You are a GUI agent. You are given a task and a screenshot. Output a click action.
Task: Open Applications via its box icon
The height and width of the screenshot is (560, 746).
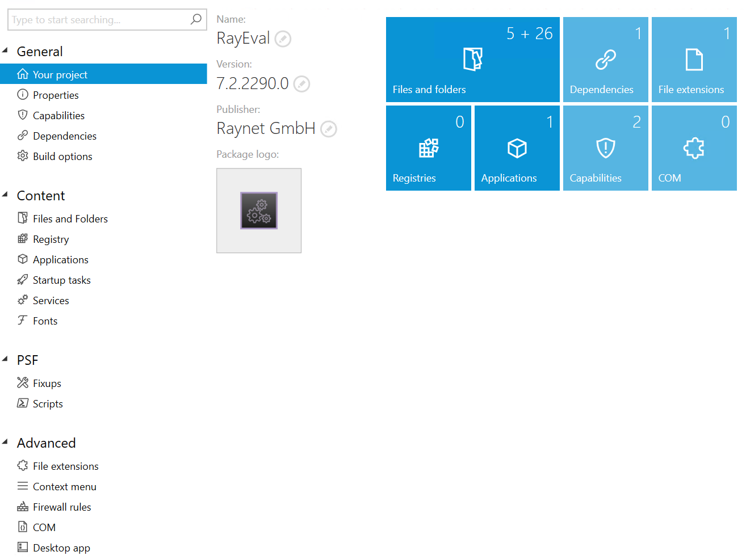pos(23,259)
